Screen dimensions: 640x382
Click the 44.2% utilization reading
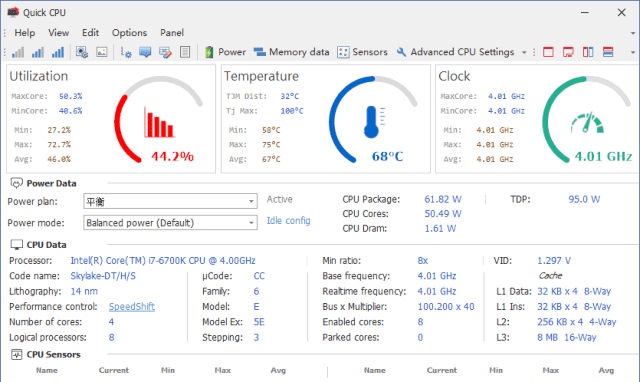172,156
